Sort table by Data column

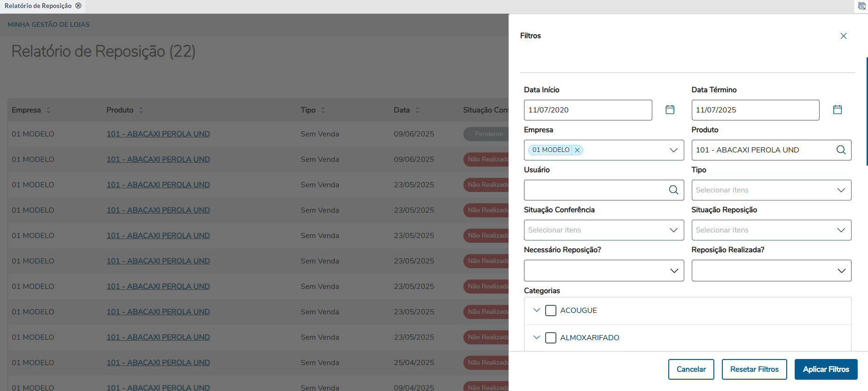coord(417,110)
